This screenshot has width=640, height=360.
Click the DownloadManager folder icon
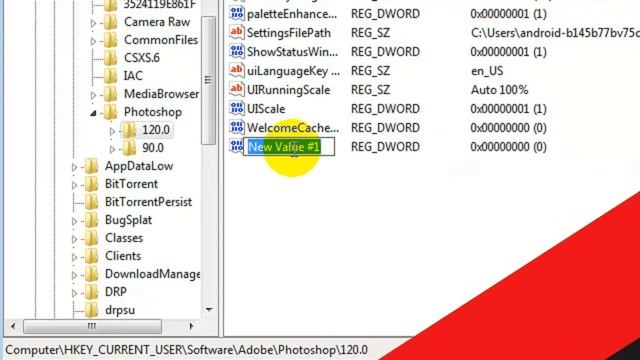coord(91,274)
